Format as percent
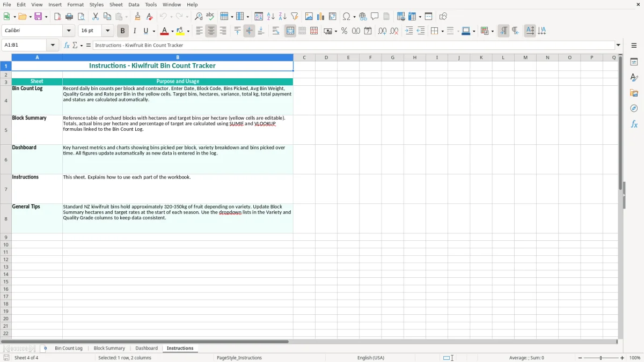 click(344, 31)
